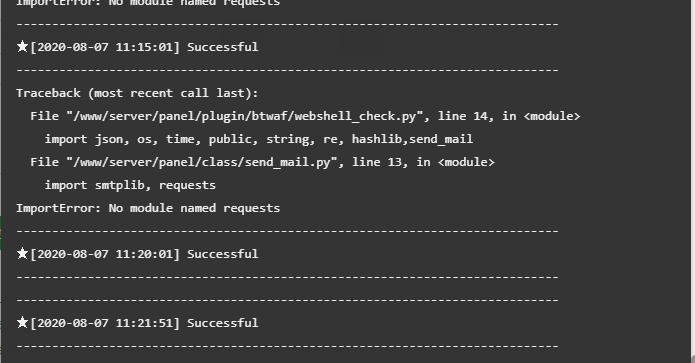Select the 2020-08-07 11:15:01 timestamp
This screenshot has height=363, width=695.
point(105,47)
